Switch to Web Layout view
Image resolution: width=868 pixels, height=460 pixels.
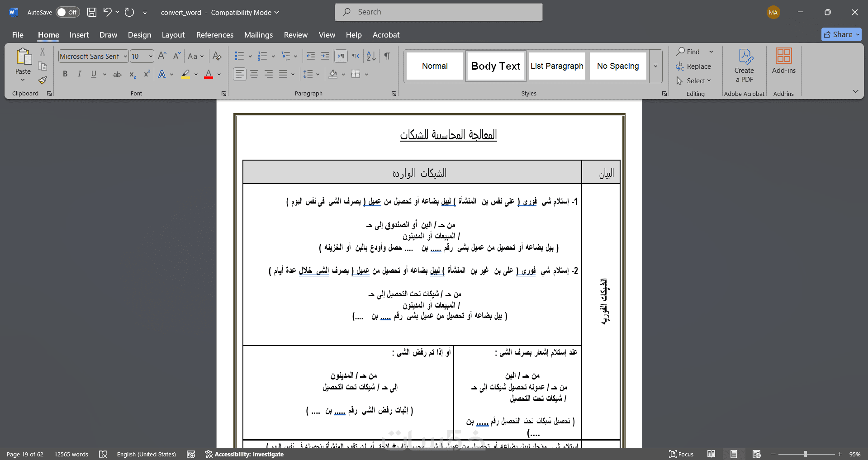coord(756,454)
